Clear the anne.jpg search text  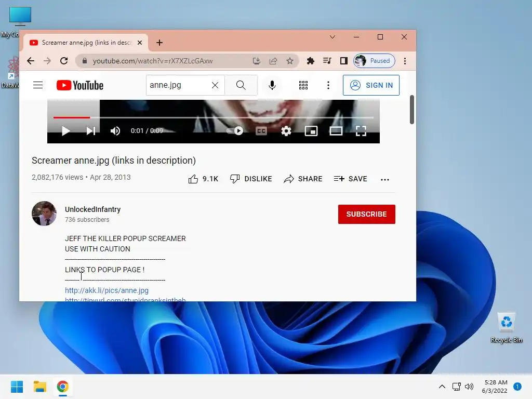point(215,85)
